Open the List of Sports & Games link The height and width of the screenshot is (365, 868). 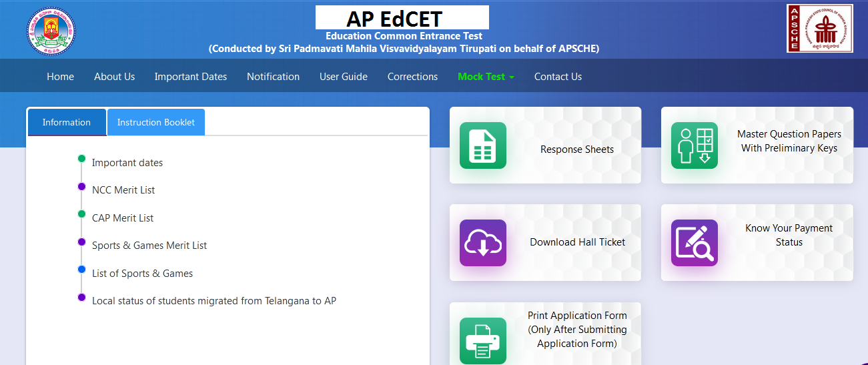click(142, 274)
